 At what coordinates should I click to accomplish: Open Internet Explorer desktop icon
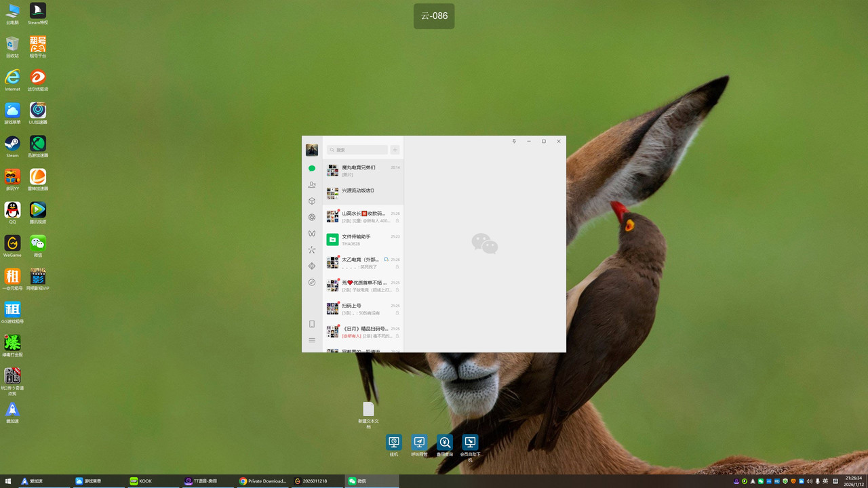[12, 80]
